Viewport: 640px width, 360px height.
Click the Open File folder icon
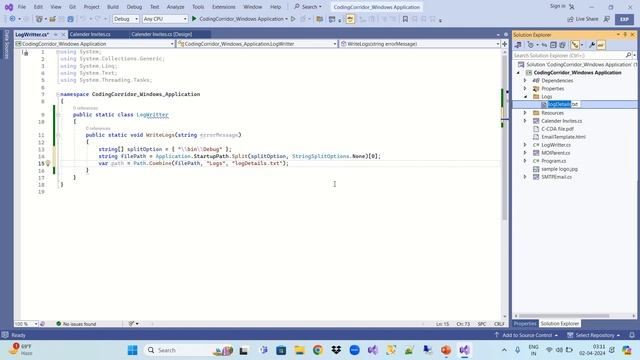[53, 19]
